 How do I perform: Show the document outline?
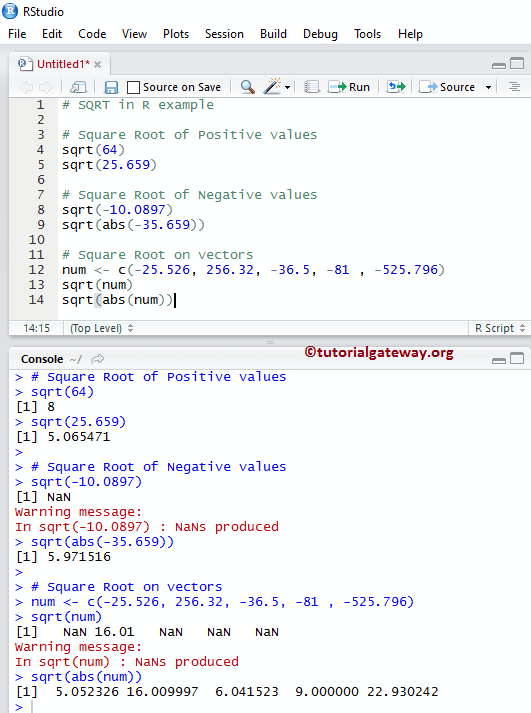coord(514,86)
